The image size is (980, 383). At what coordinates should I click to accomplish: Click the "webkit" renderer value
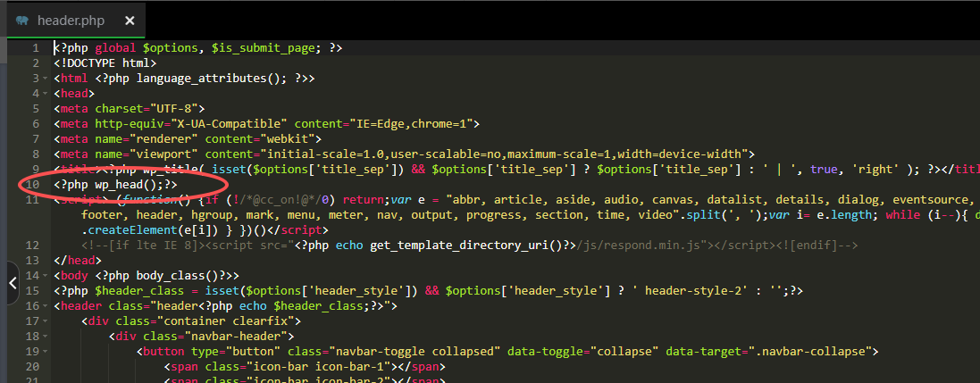point(288,138)
